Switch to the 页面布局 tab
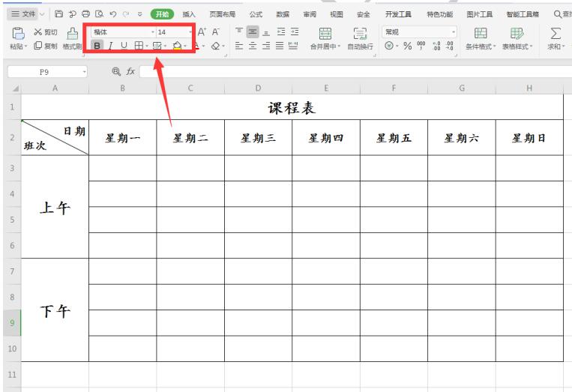The image size is (572, 392). pos(222,14)
